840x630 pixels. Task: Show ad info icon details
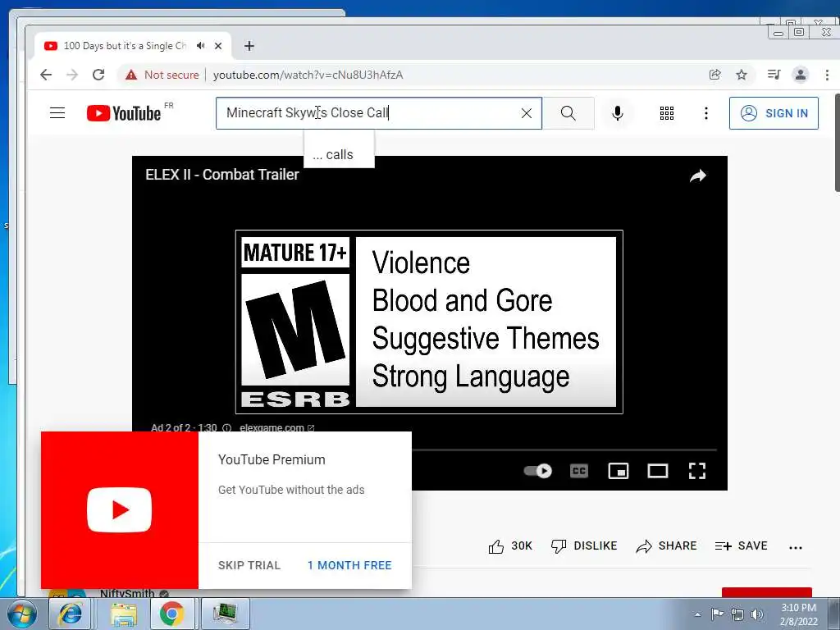pos(226,427)
